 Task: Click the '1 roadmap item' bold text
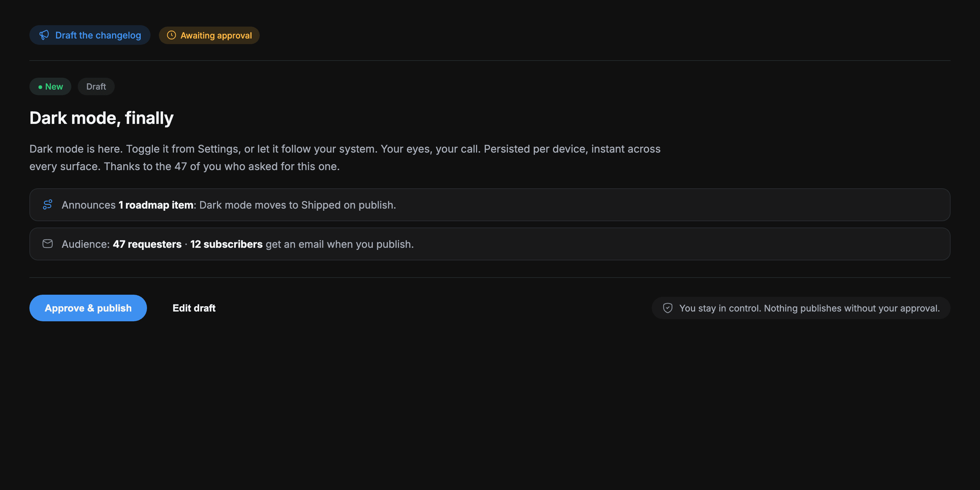156,205
